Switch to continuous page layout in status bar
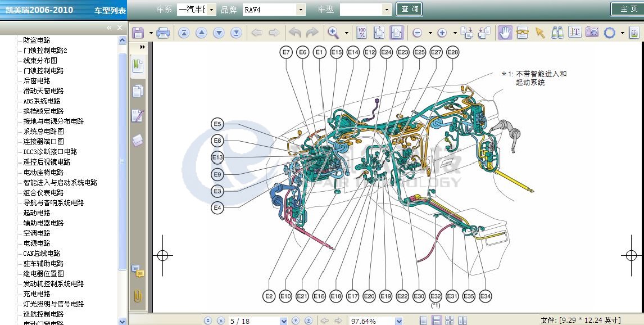644x325 pixels. [437, 321]
